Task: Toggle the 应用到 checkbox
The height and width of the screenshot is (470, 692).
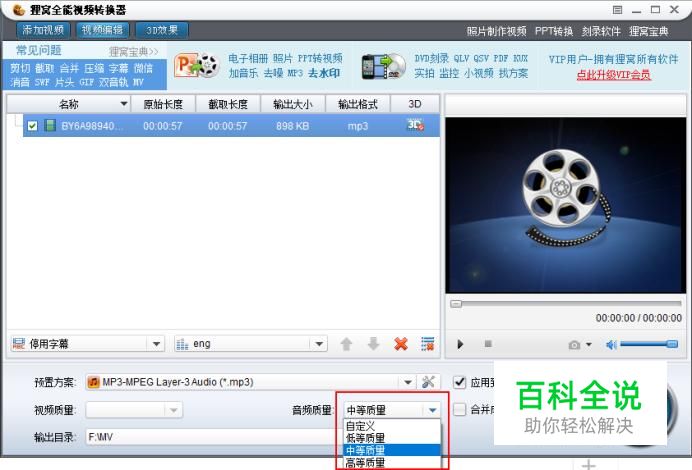Action: coord(459,382)
